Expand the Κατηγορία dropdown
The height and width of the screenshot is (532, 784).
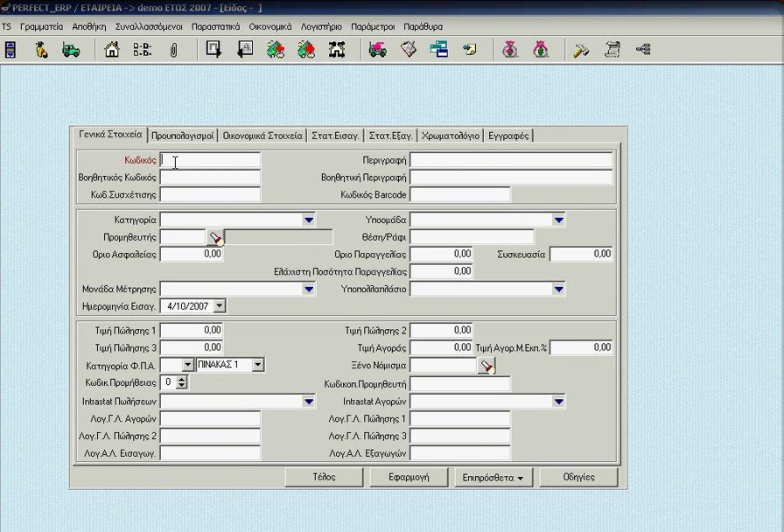309,220
